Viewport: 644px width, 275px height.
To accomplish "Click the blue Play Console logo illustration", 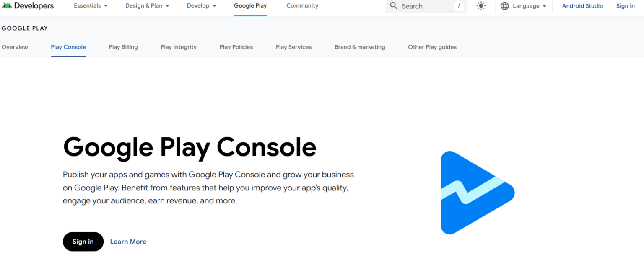I will coord(477,193).
